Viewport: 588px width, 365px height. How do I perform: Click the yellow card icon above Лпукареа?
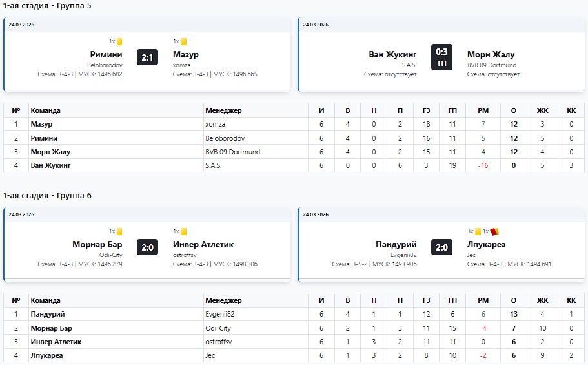478,232
